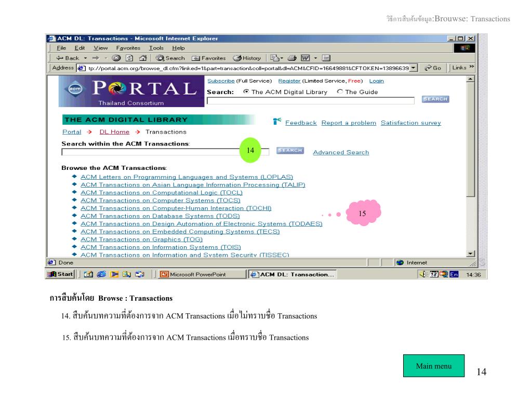The width and height of the screenshot is (532, 399).
Task: Open the Search toolbar pane
Action: [x=170, y=58]
